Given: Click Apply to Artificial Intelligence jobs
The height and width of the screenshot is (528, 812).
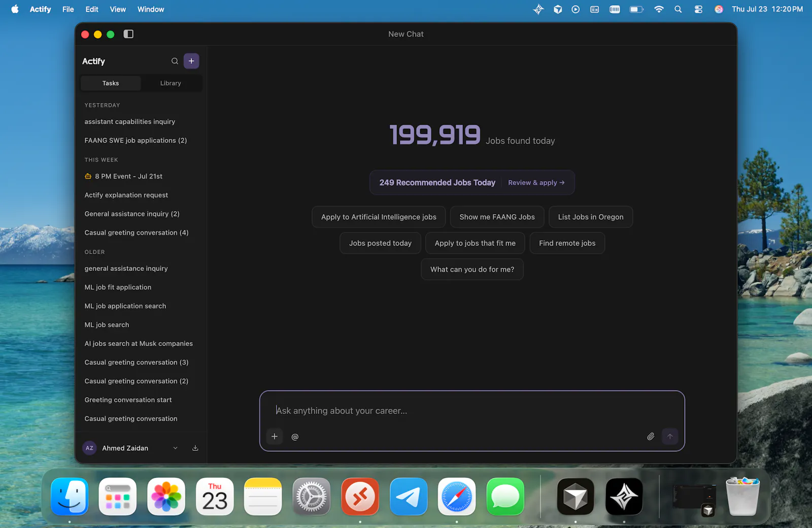Looking at the screenshot, I should (379, 217).
